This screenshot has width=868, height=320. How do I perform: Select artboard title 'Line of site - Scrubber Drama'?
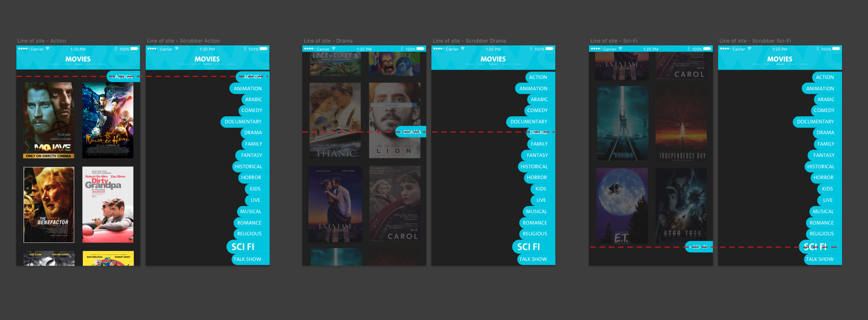tap(469, 41)
